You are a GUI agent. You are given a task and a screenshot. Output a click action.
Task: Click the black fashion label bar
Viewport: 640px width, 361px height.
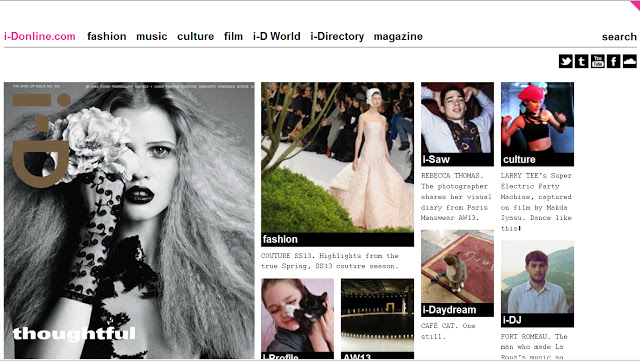point(338,240)
